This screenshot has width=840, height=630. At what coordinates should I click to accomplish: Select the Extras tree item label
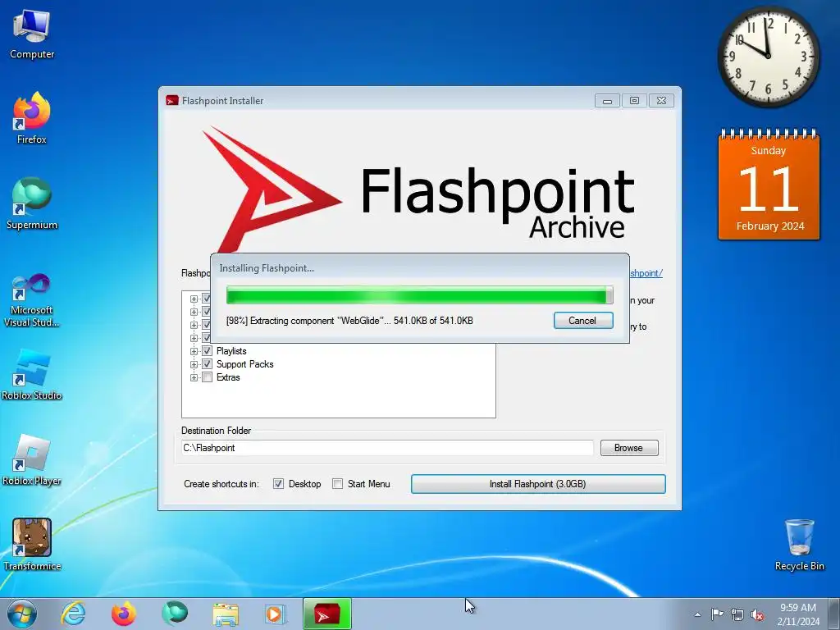click(x=228, y=377)
